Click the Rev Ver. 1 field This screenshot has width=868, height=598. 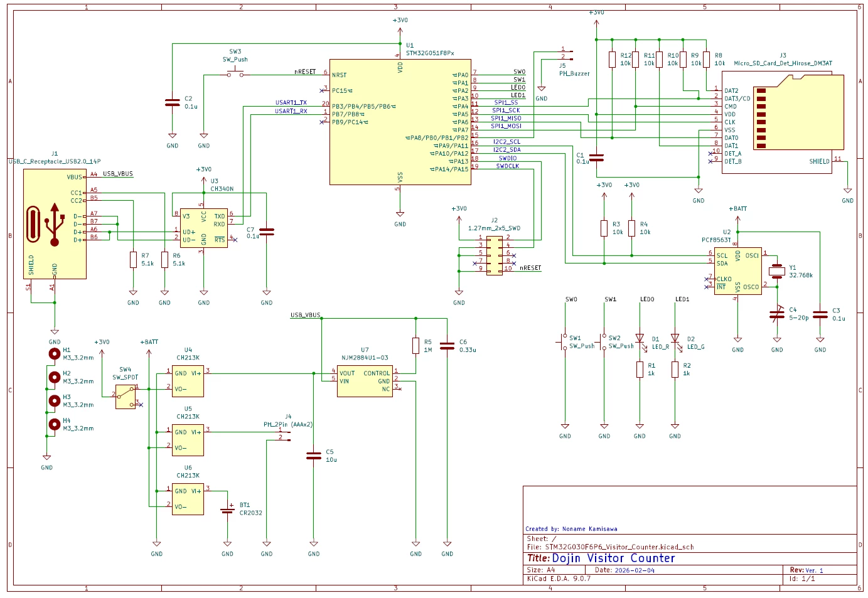click(x=806, y=570)
